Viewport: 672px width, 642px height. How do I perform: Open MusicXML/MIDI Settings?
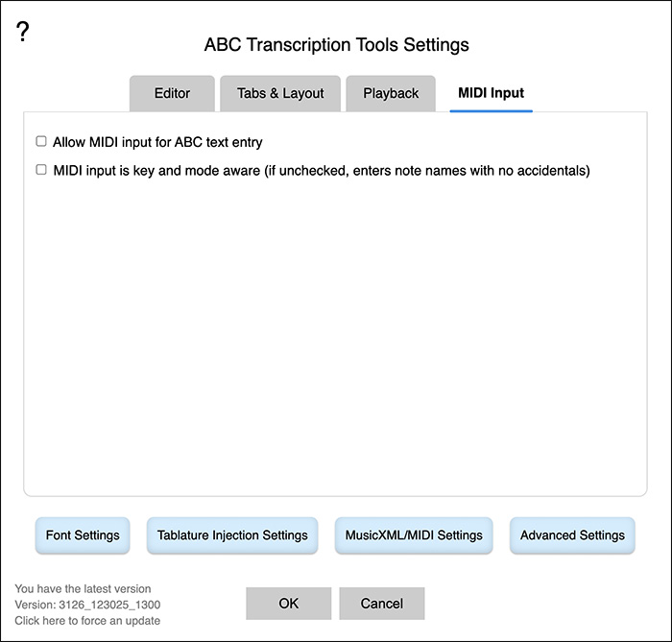pos(414,535)
